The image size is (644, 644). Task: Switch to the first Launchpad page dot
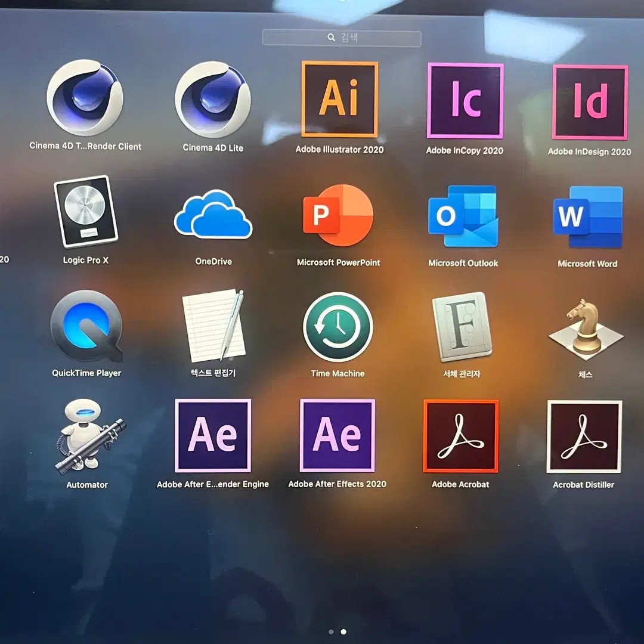tap(331, 631)
